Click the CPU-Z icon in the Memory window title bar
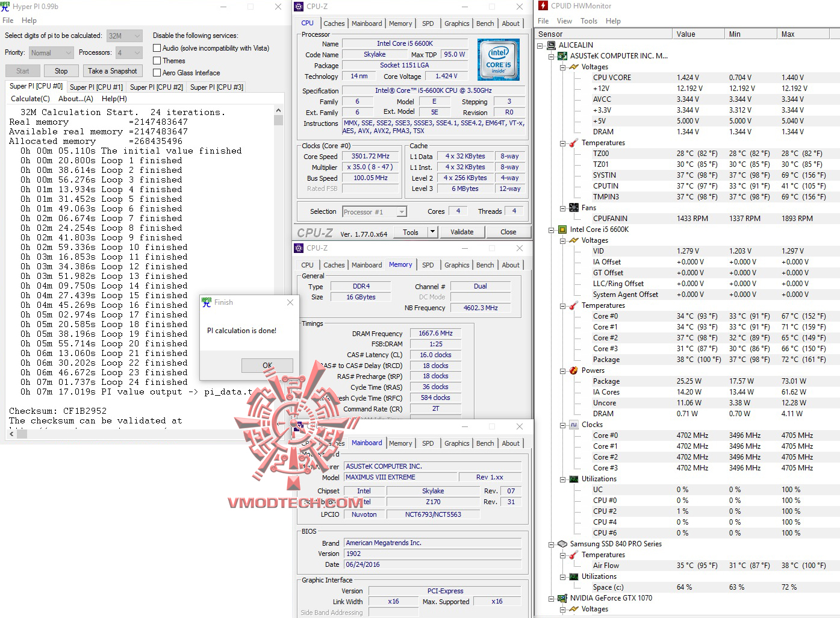The height and width of the screenshot is (618, 840). 299,248
